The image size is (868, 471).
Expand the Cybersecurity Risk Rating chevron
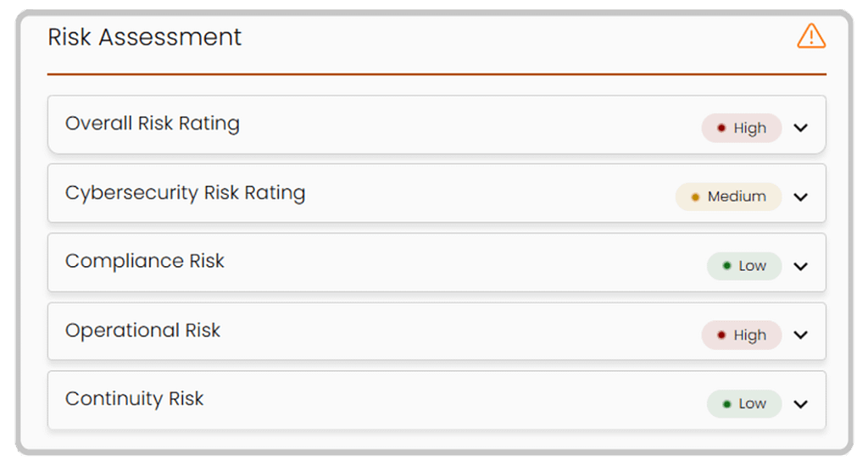click(x=801, y=197)
